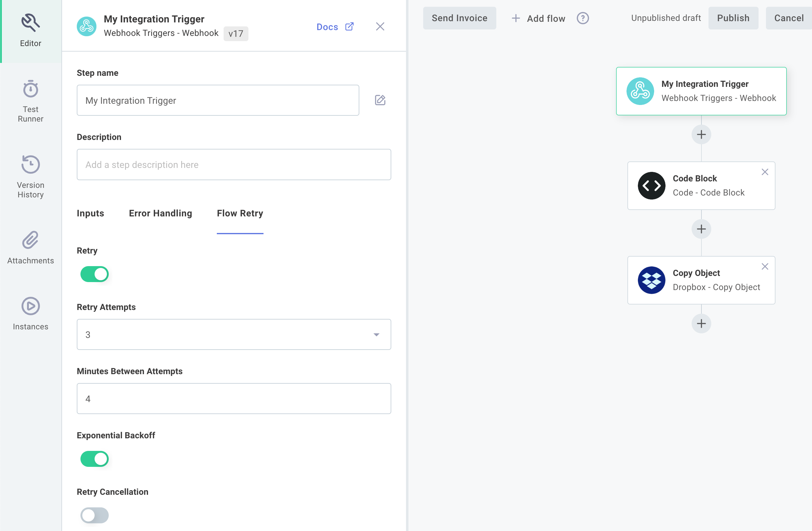Click the Publish button
Image resolution: width=812 pixels, height=531 pixels.
(x=733, y=18)
